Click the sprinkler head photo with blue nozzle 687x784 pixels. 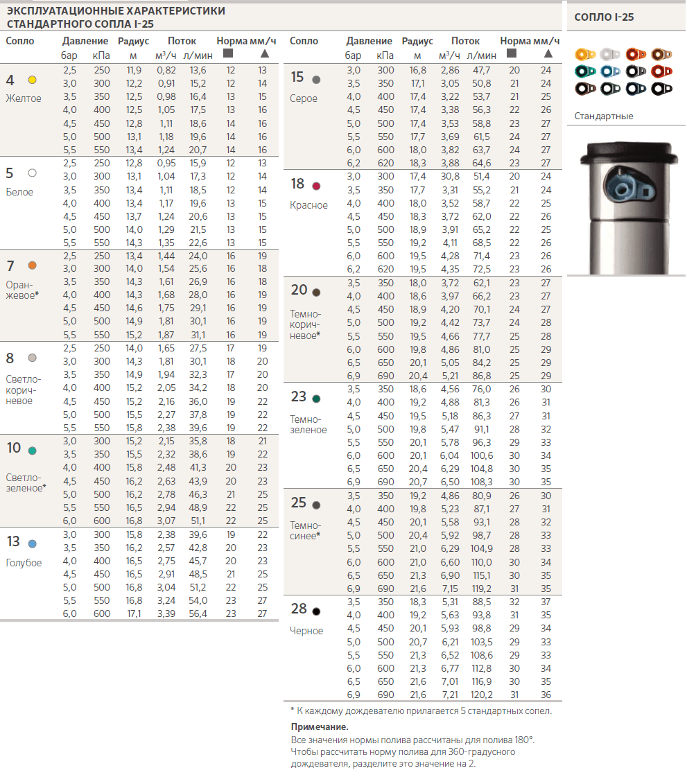tap(627, 207)
